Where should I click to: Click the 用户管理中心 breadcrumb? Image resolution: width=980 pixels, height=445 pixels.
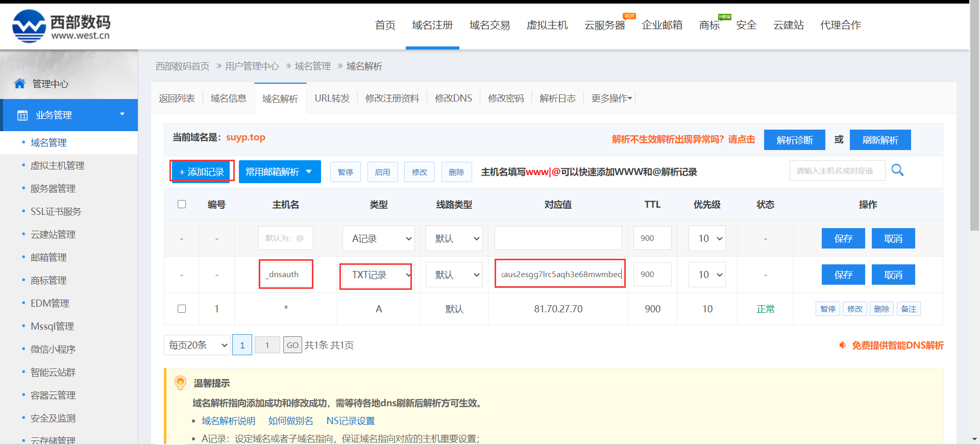252,66
